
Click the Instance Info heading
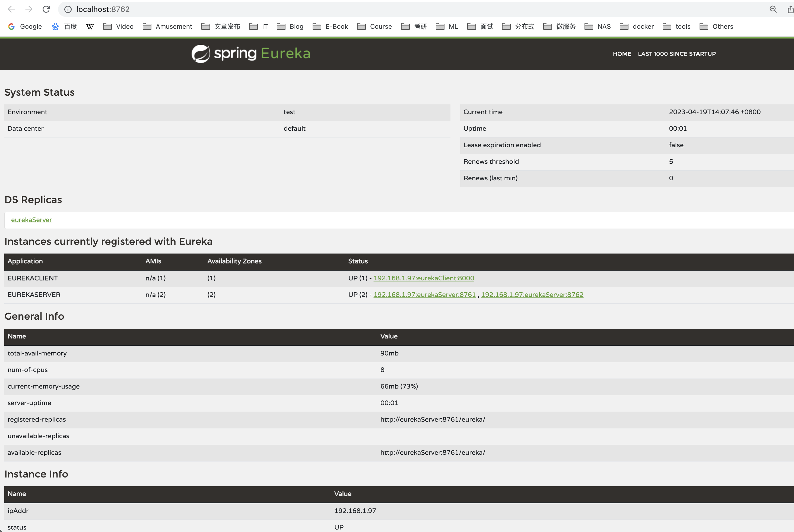[36, 474]
